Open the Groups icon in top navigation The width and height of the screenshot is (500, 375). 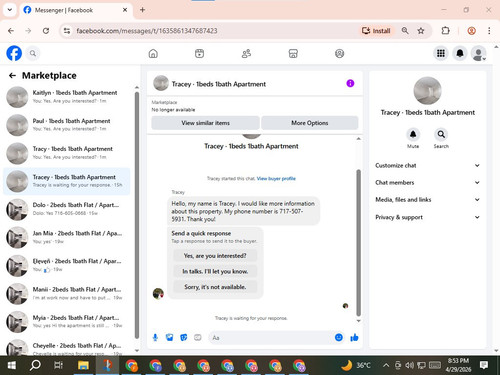pyautogui.click(x=339, y=53)
